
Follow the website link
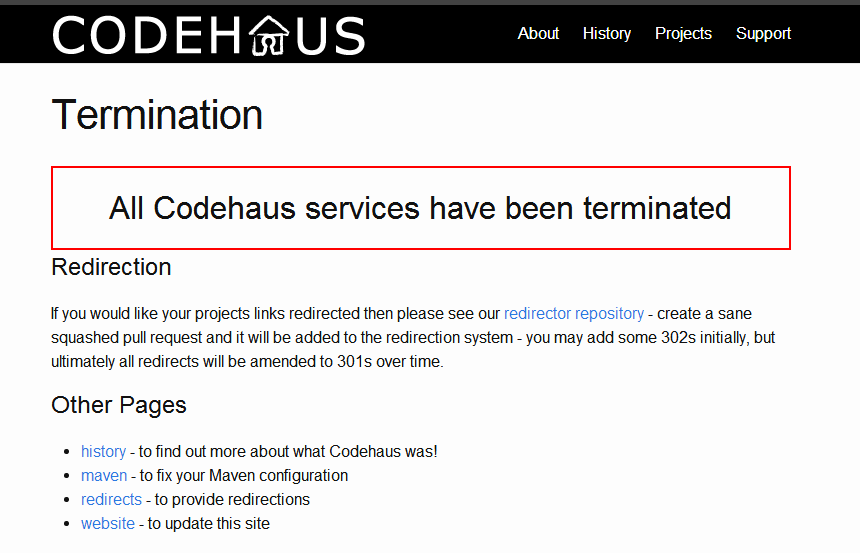pyautogui.click(x=108, y=523)
